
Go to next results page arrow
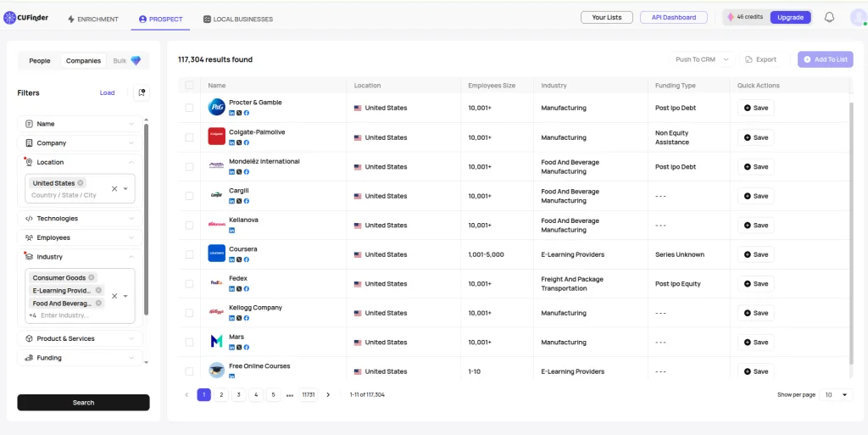tap(328, 394)
